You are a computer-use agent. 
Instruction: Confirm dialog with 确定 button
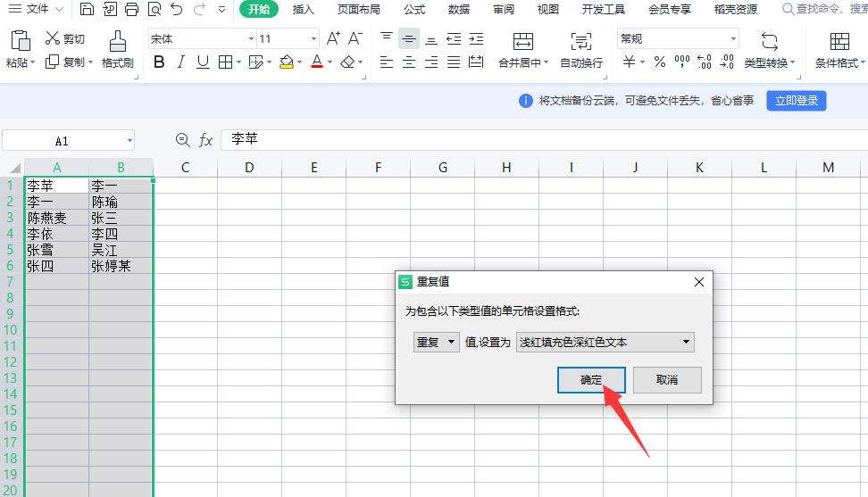coord(591,380)
